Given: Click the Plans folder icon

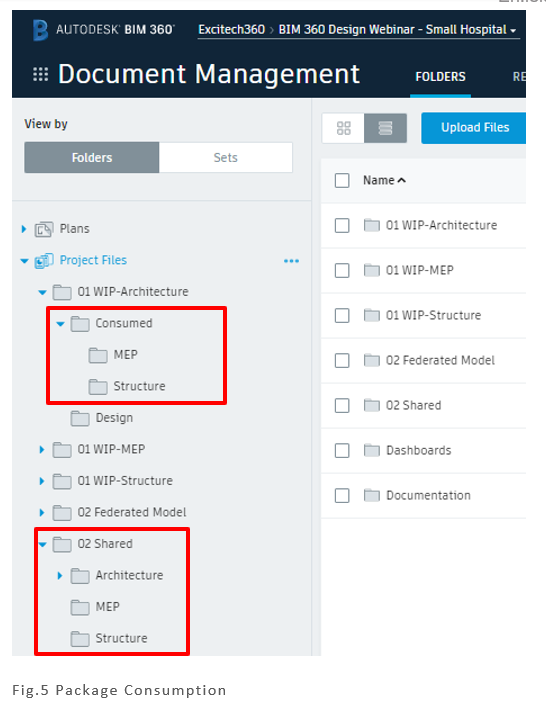Looking at the screenshot, I should click(x=44, y=229).
